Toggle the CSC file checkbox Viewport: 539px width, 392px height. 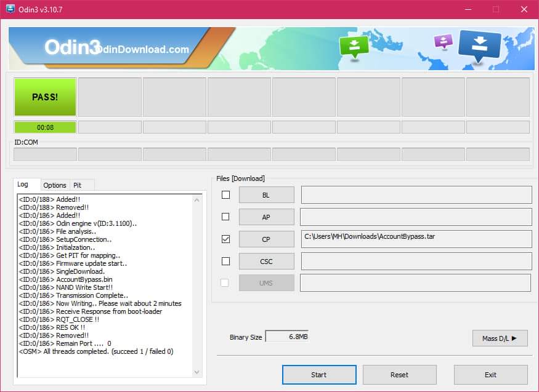coord(225,261)
